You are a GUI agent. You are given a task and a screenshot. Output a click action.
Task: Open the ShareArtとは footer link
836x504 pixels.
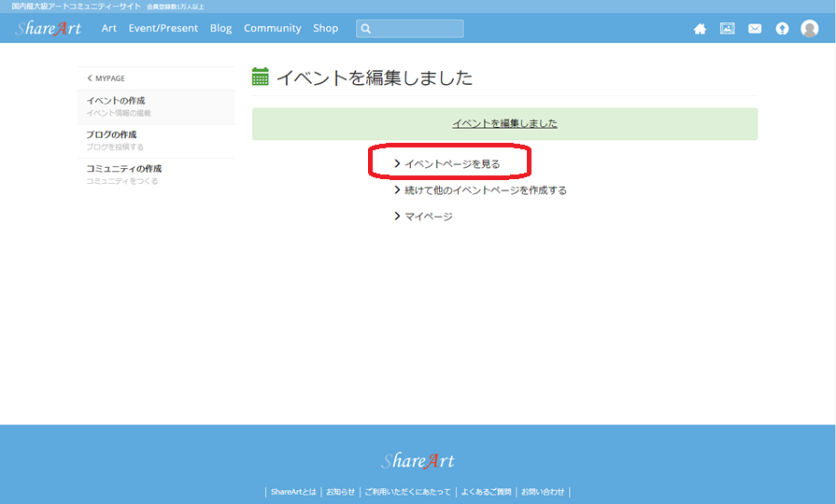(293, 492)
